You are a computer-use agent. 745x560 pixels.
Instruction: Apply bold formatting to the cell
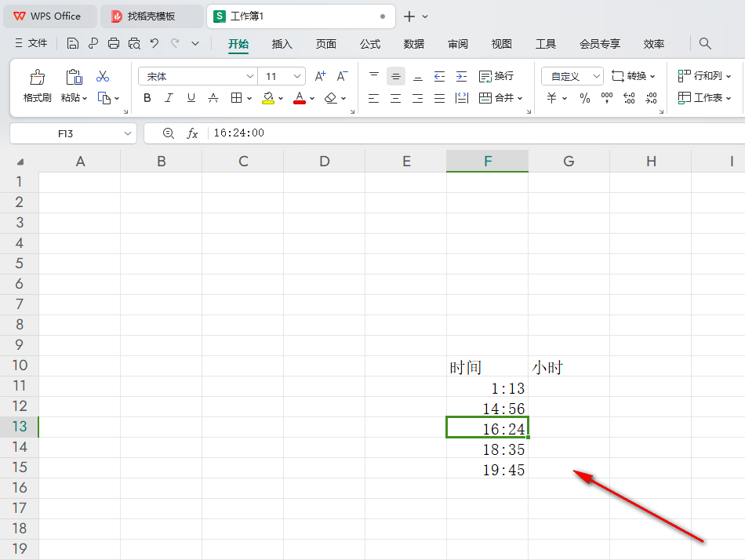point(147,97)
